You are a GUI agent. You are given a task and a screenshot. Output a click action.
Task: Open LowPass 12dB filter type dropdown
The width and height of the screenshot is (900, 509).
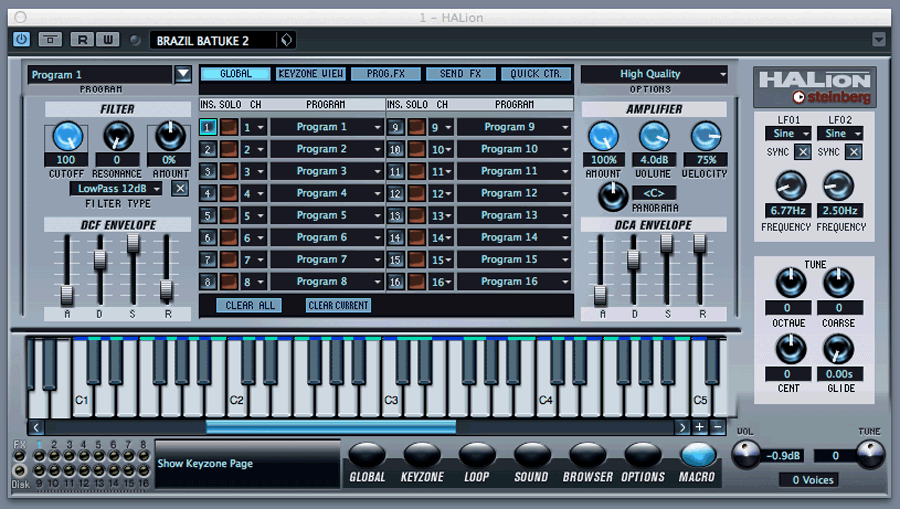tap(117, 188)
